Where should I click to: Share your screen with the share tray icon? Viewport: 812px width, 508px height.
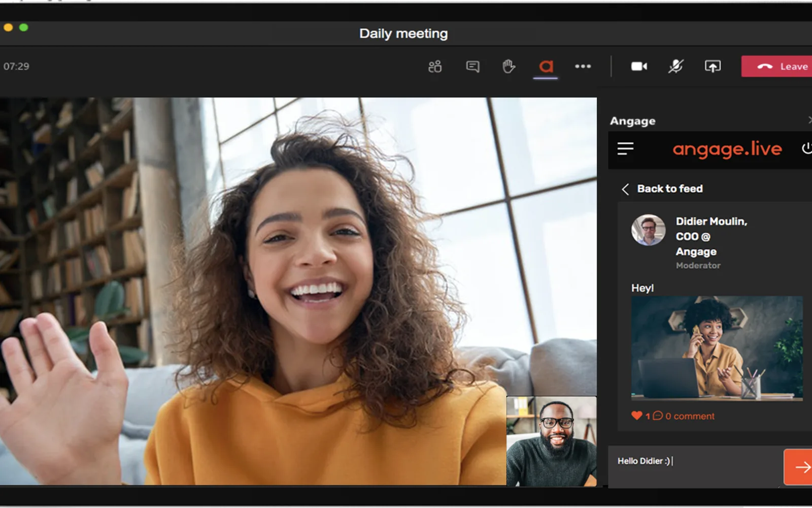pyautogui.click(x=713, y=67)
